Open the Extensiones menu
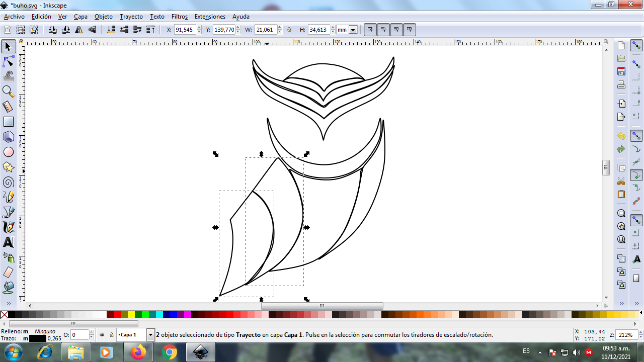 pos(210,17)
